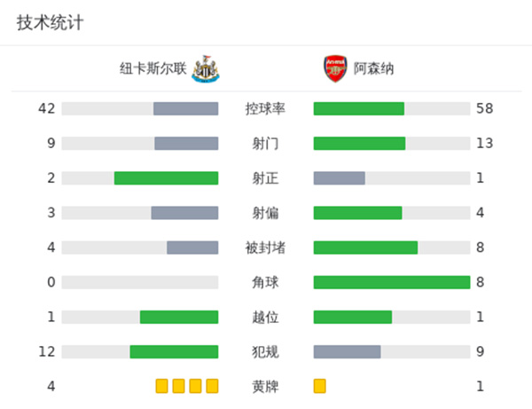Screen dimensions: 532x409
Task: Open the 纽卡斯尔联 team name
Action: pyautogui.click(x=154, y=68)
